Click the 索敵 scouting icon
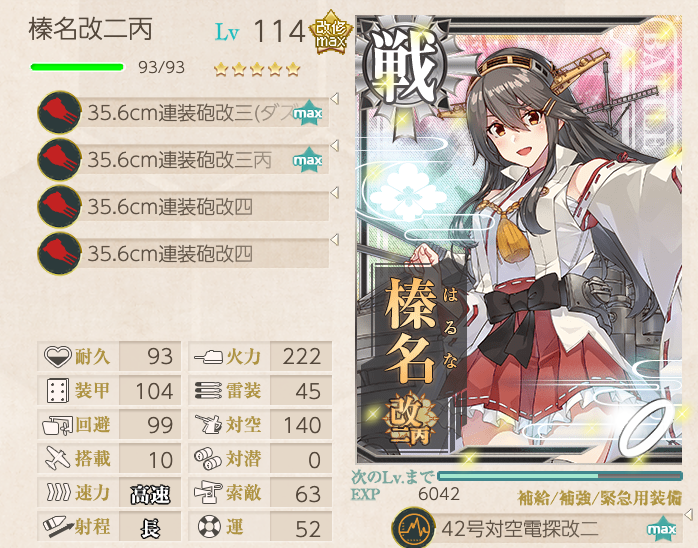Screen dimensions: 698x548 click(x=208, y=493)
